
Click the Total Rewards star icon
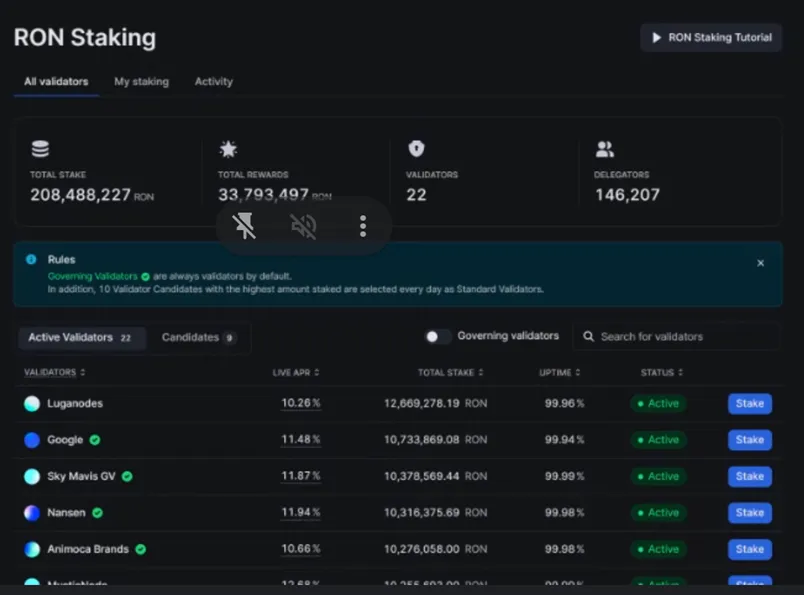click(228, 149)
